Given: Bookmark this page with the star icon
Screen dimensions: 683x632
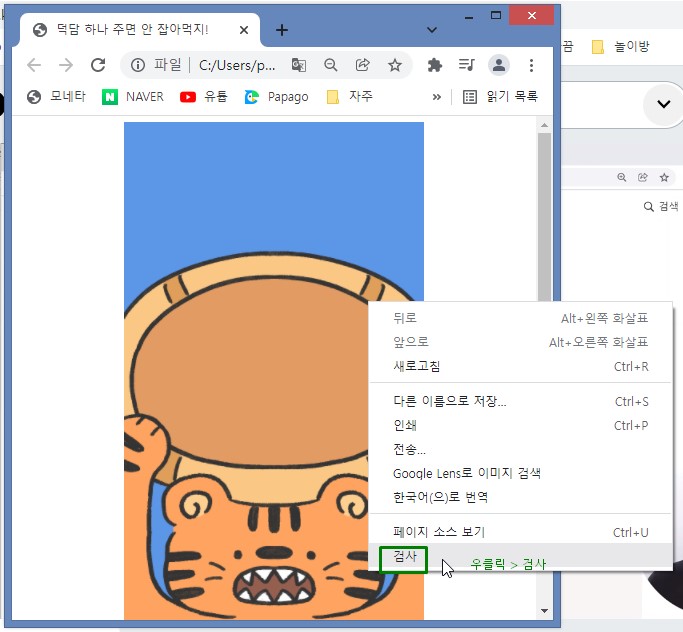Looking at the screenshot, I should [395, 65].
